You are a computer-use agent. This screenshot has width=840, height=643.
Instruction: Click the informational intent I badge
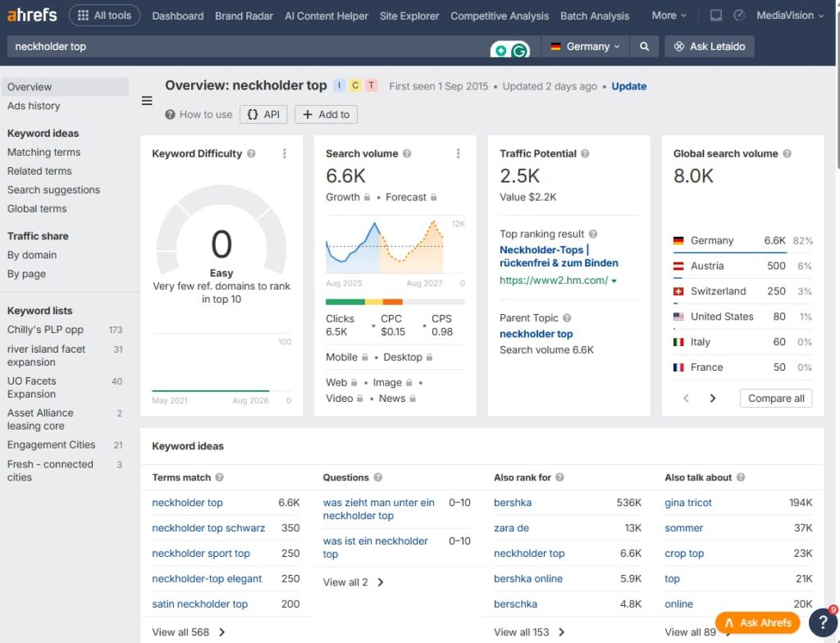(x=339, y=85)
